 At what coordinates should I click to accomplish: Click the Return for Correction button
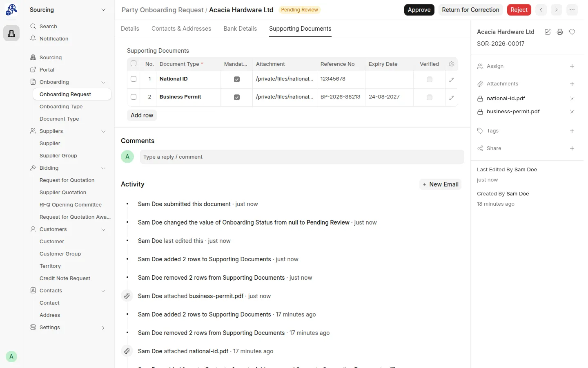(x=470, y=10)
